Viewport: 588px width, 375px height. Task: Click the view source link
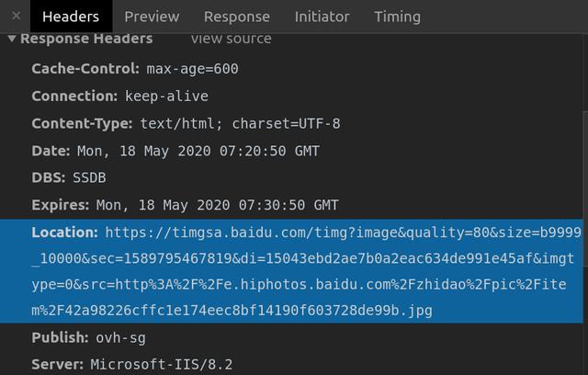pyautogui.click(x=231, y=39)
